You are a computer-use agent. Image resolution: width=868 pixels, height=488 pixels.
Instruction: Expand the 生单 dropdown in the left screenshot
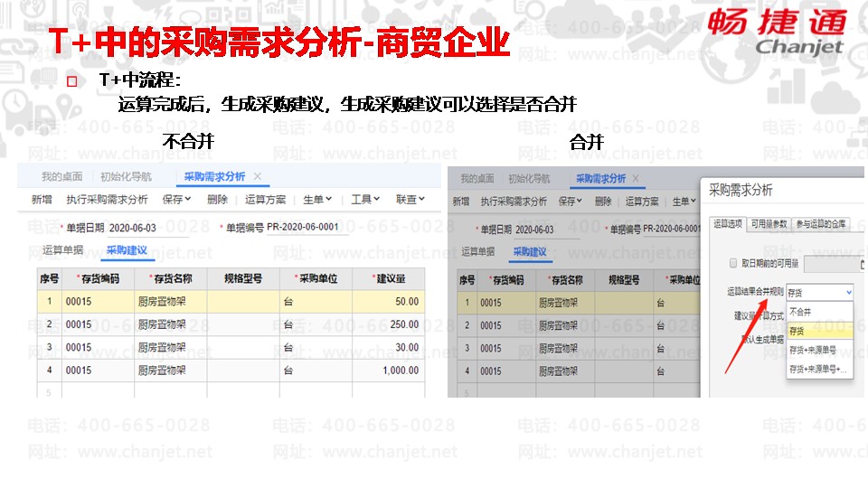click(x=317, y=199)
